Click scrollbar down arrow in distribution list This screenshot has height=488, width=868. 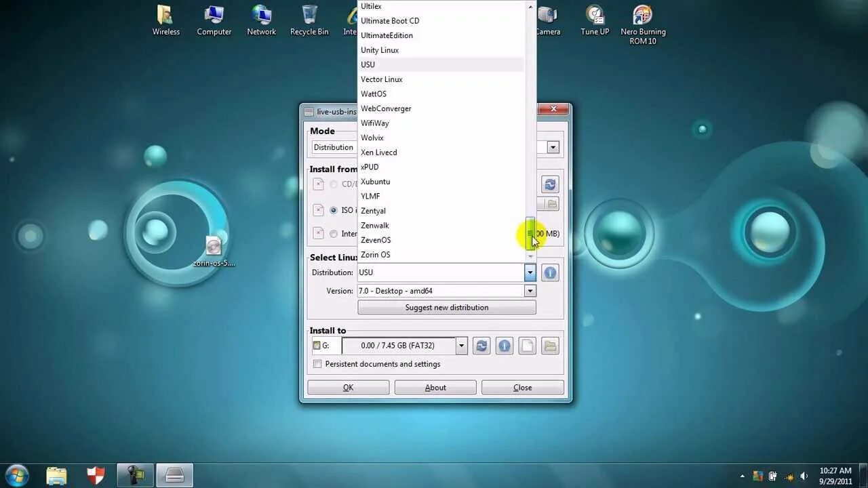tap(530, 257)
